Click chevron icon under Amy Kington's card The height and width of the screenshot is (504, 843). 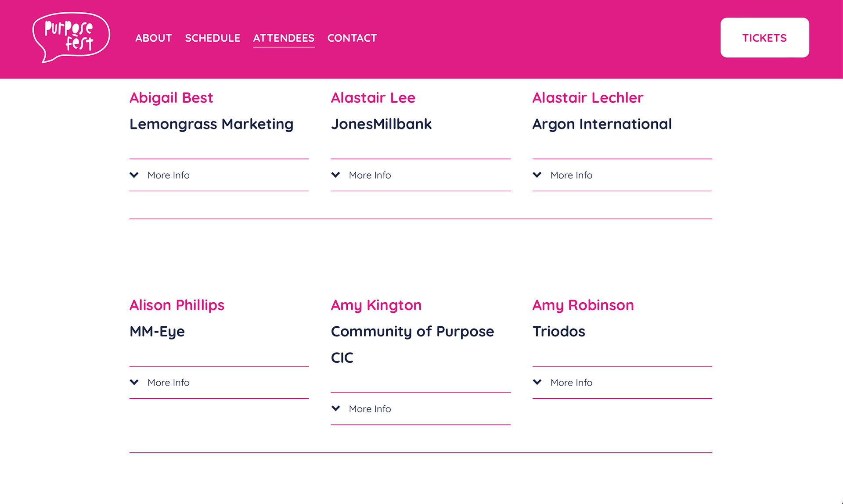tap(336, 409)
